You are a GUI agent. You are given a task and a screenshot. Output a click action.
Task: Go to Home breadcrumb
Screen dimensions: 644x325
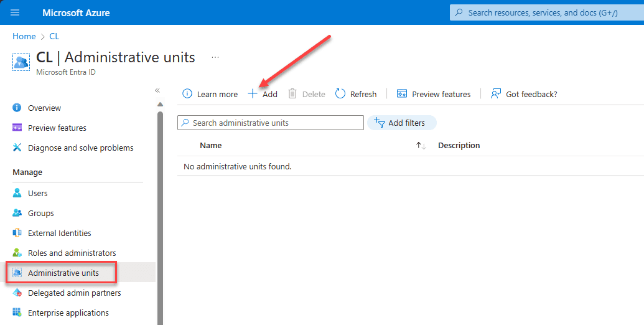pyautogui.click(x=24, y=36)
